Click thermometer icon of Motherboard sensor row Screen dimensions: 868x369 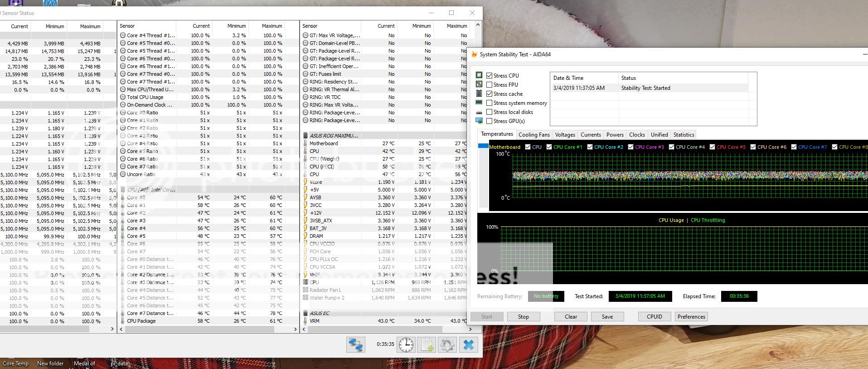305,143
